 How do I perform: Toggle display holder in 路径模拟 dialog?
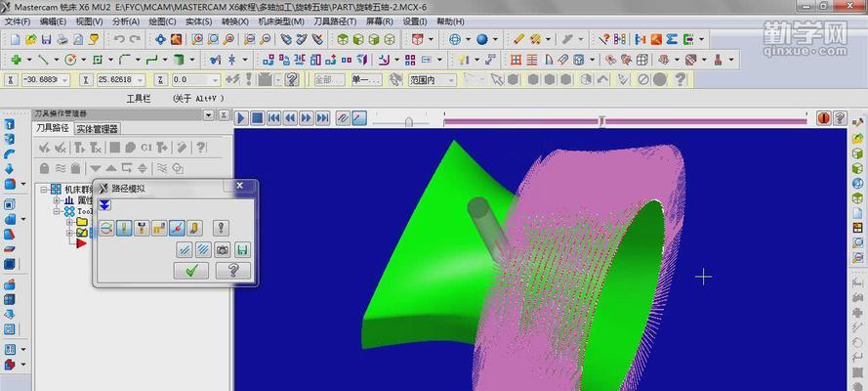coord(142,228)
